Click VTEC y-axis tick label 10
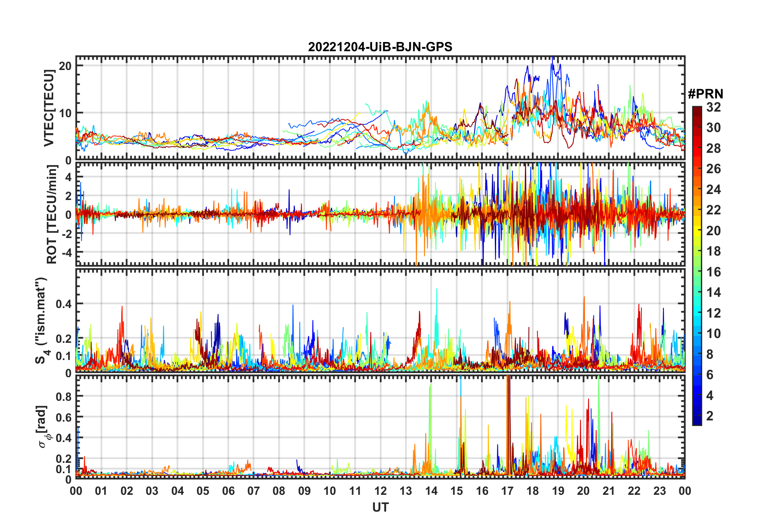This screenshot has height=532, width=761. point(65,113)
